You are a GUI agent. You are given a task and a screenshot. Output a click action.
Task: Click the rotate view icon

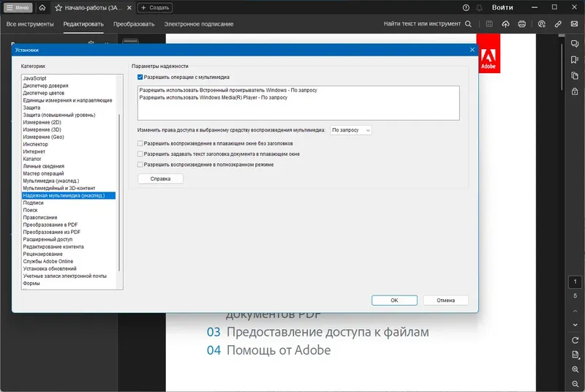coord(575,340)
